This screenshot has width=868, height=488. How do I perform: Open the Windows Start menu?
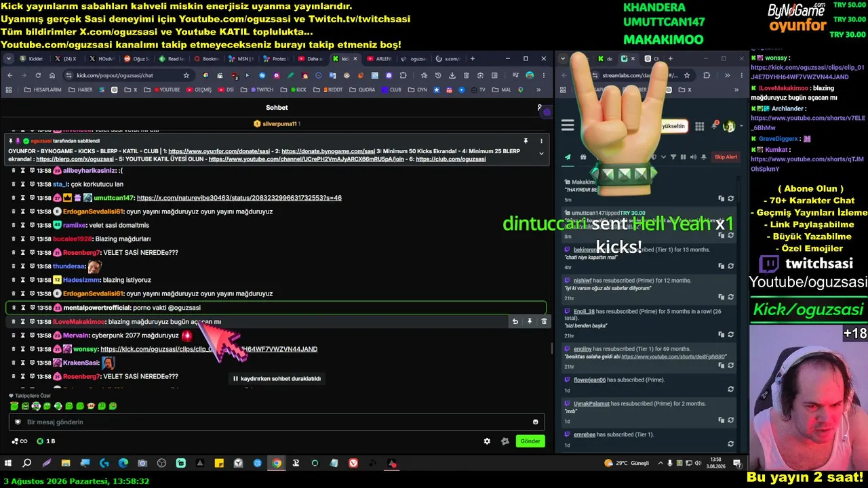click(x=8, y=464)
